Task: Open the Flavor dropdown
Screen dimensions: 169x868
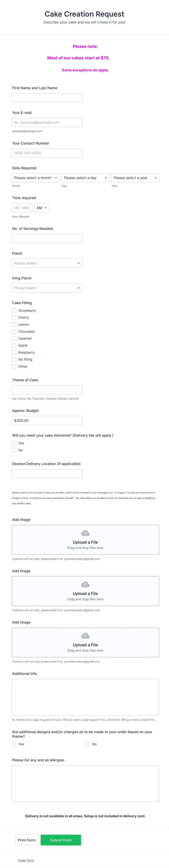Action: coord(47,263)
